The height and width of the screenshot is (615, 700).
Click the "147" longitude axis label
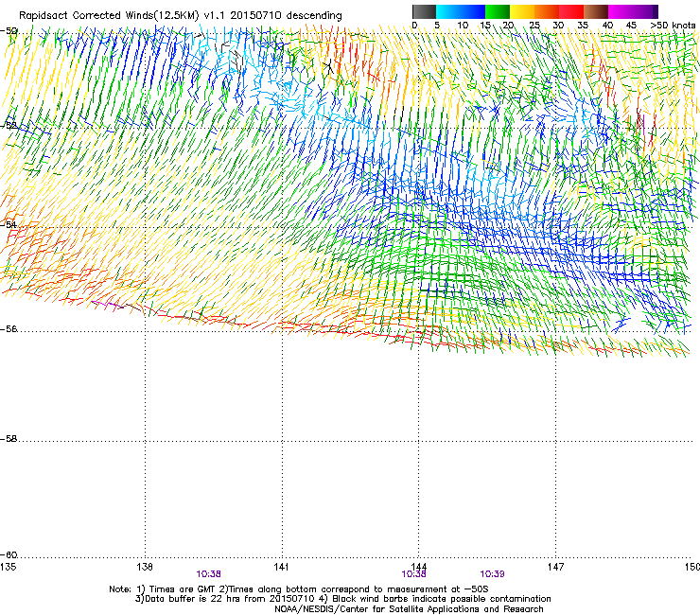coord(555,567)
